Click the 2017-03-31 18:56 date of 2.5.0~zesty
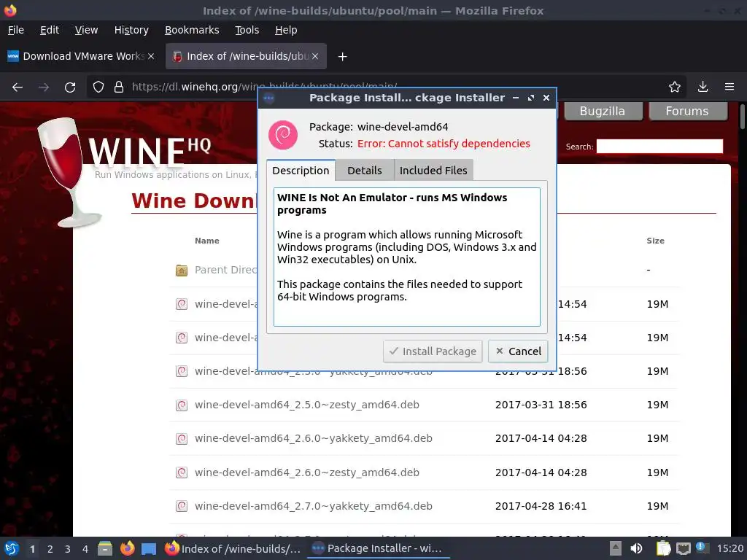Viewport: 747px width, 560px height. click(x=541, y=405)
